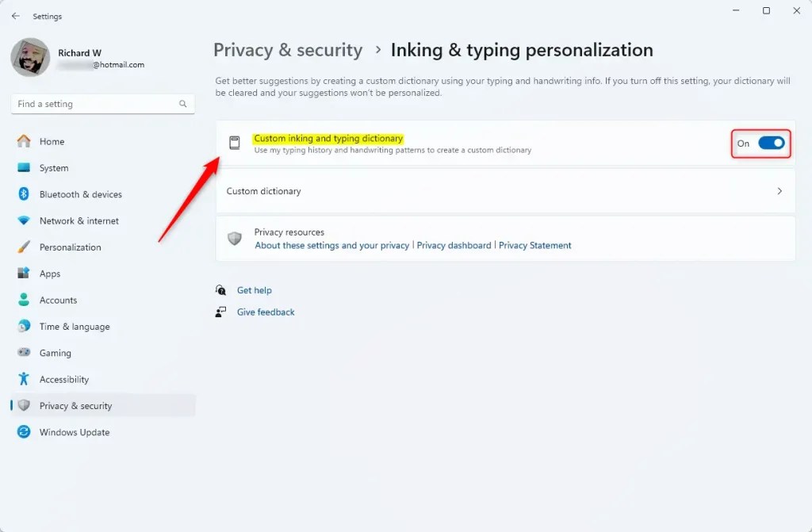The image size is (812, 532).
Task: Click the Windows Update icon
Action: click(x=23, y=432)
